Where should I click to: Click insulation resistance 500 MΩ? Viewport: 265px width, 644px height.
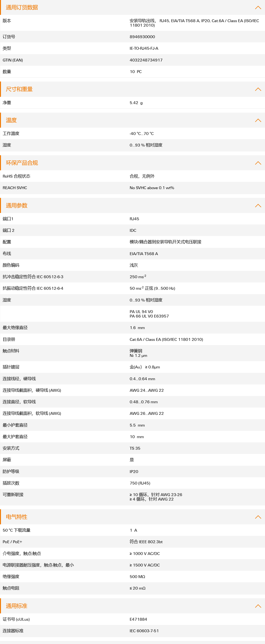click(137, 576)
